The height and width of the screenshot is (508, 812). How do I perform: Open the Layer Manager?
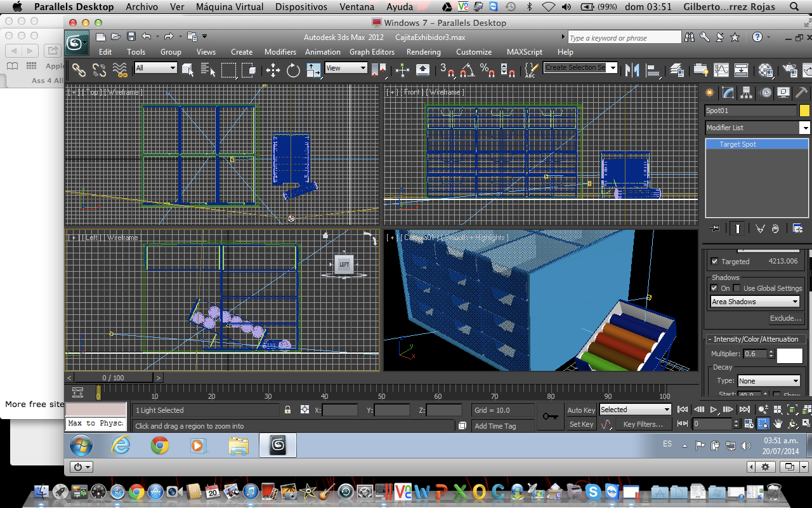(x=677, y=70)
